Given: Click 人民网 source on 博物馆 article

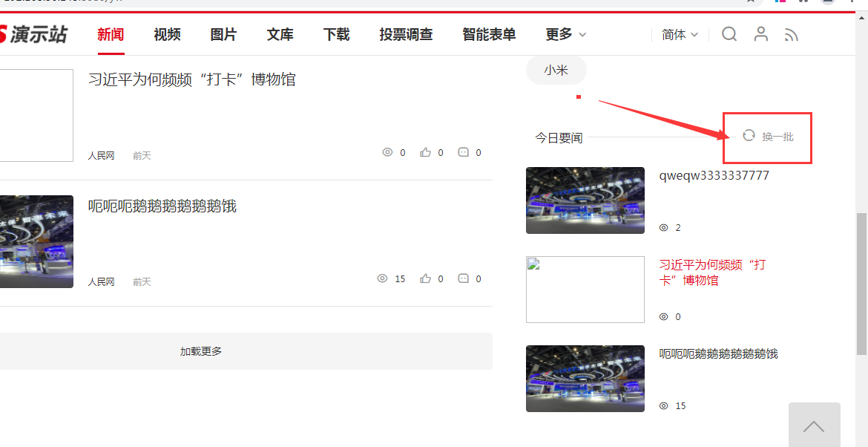Looking at the screenshot, I should pyautogui.click(x=101, y=156).
